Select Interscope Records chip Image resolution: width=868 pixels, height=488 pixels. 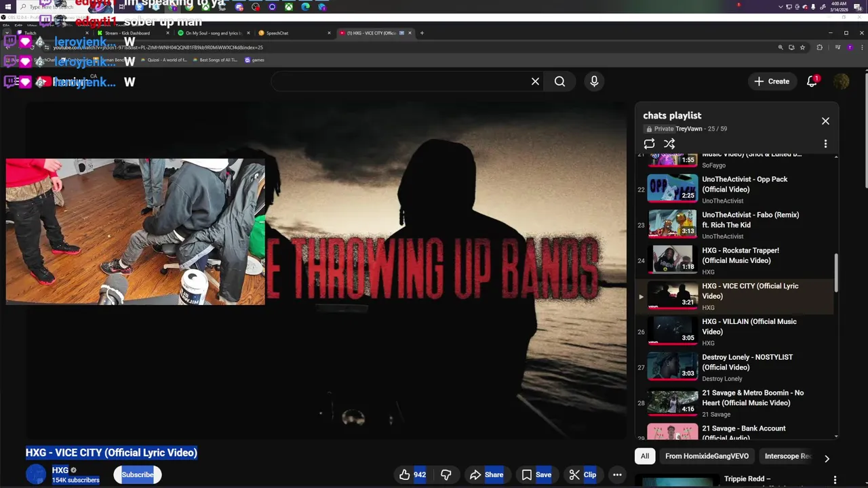point(787,456)
